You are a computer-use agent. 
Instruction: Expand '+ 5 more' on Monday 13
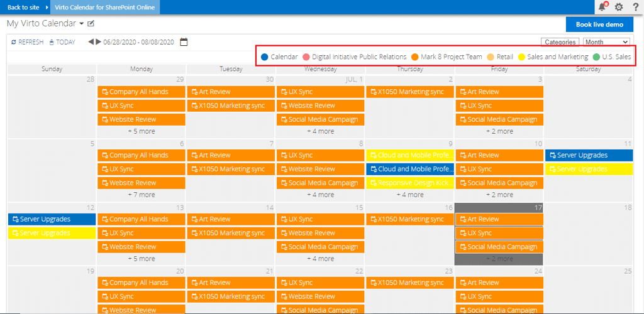(x=142, y=259)
